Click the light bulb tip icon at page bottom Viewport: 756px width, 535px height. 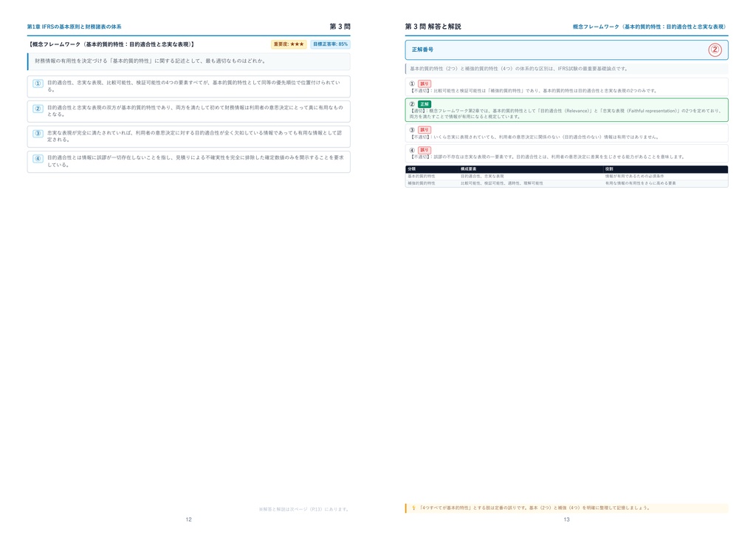click(413, 508)
